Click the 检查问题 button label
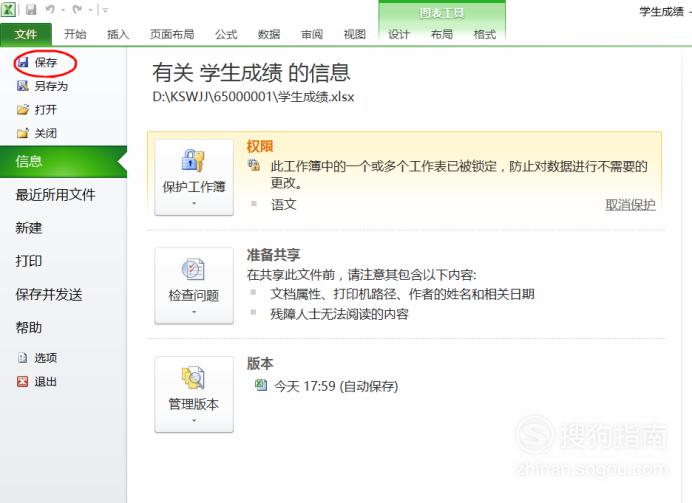 pyautogui.click(x=194, y=295)
